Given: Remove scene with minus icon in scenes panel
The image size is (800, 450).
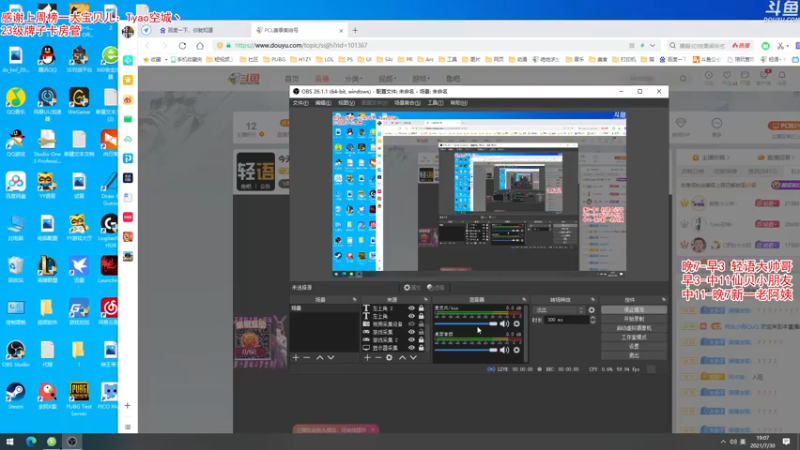Looking at the screenshot, I should coord(307,358).
